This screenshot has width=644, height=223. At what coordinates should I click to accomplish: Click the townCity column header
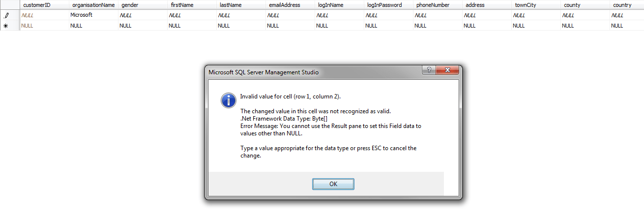tap(525, 5)
